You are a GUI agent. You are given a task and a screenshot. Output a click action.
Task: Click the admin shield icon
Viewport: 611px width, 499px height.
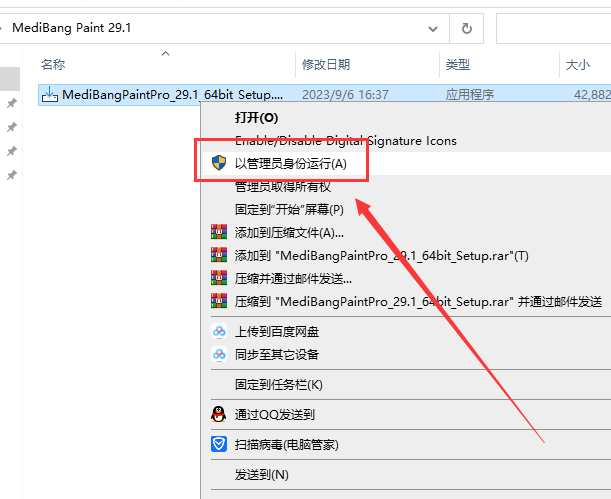click(x=219, y=163)
